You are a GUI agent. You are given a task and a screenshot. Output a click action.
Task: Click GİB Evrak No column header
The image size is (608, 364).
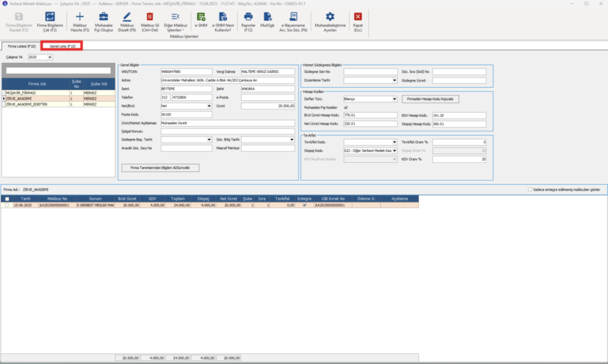[x=332, y=199]
